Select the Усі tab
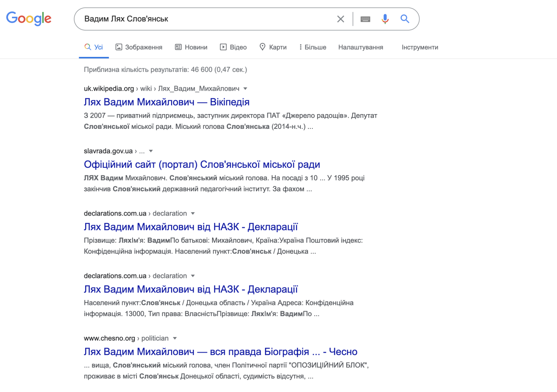Image resolution: width=557 pixels, height=392 pixels. click(x=94, y=47)
